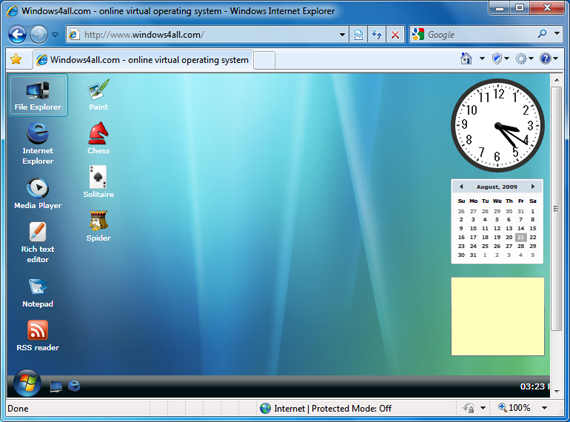Go to next month in calendar

pyautogui.click(x=533, y=186)
